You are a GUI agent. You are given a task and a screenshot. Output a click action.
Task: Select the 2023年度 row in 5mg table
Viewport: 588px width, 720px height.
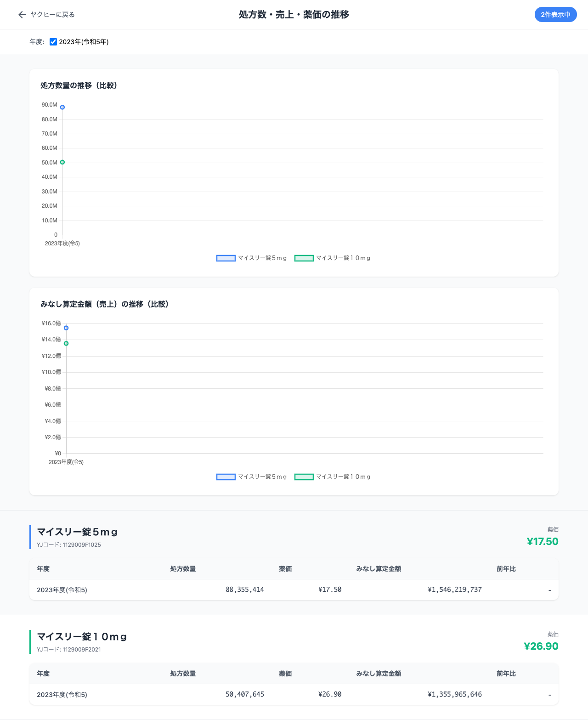[294, 590]
